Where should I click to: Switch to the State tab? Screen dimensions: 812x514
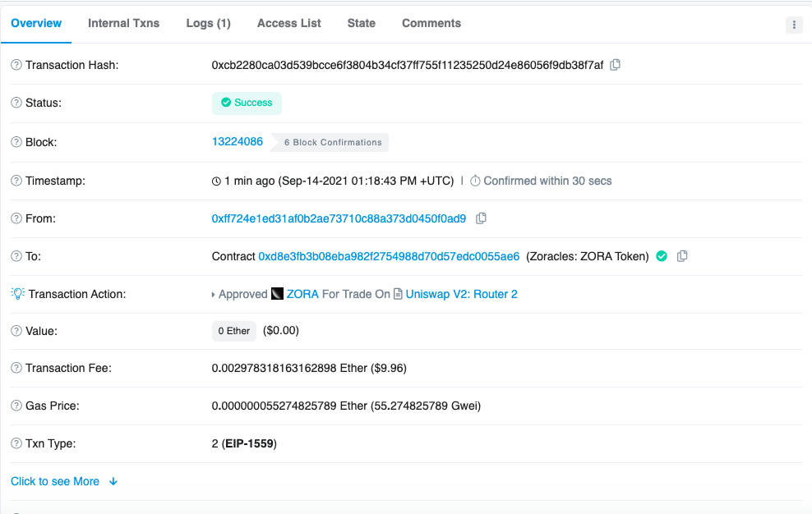click(x=362, y=23)
